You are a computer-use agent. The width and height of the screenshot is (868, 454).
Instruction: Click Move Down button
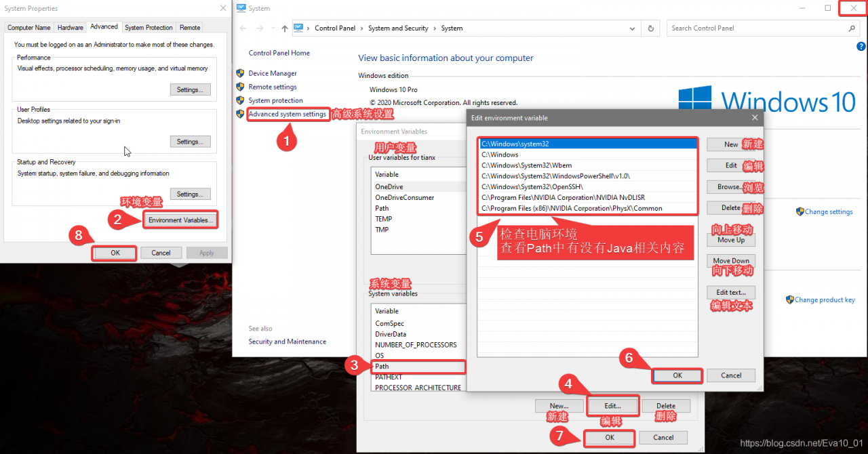pos(731,261)
